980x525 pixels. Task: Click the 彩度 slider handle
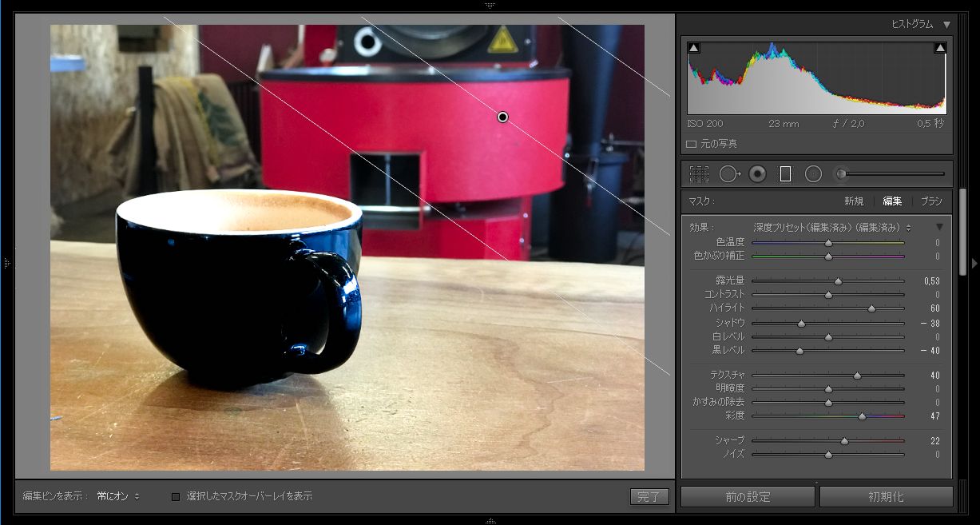(x=862, y=416)
